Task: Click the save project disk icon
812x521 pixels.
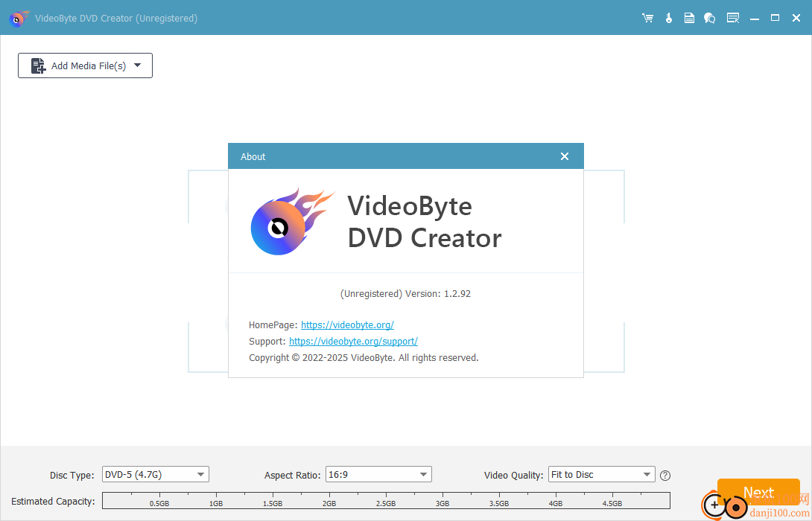Action: pyautogui.click(x=689, y=18)
